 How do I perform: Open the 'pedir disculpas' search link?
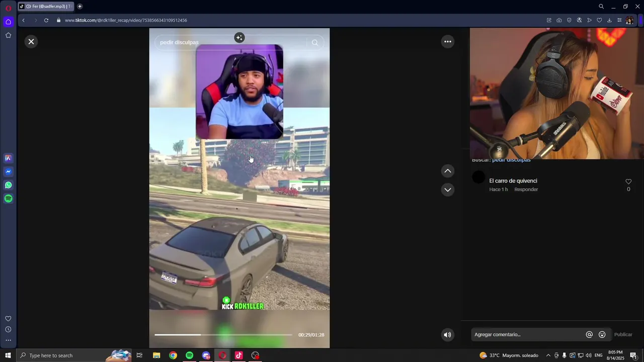click(x=511, y=160)
